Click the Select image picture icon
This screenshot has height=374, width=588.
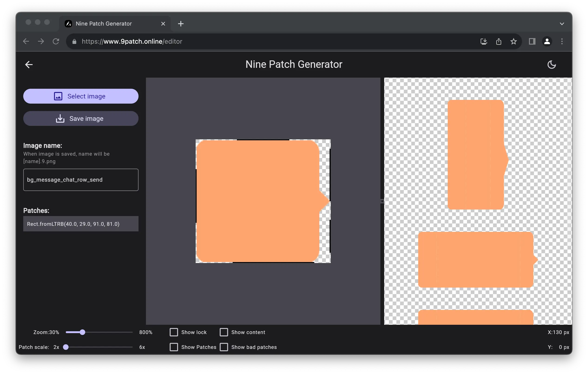pos(58,96)
